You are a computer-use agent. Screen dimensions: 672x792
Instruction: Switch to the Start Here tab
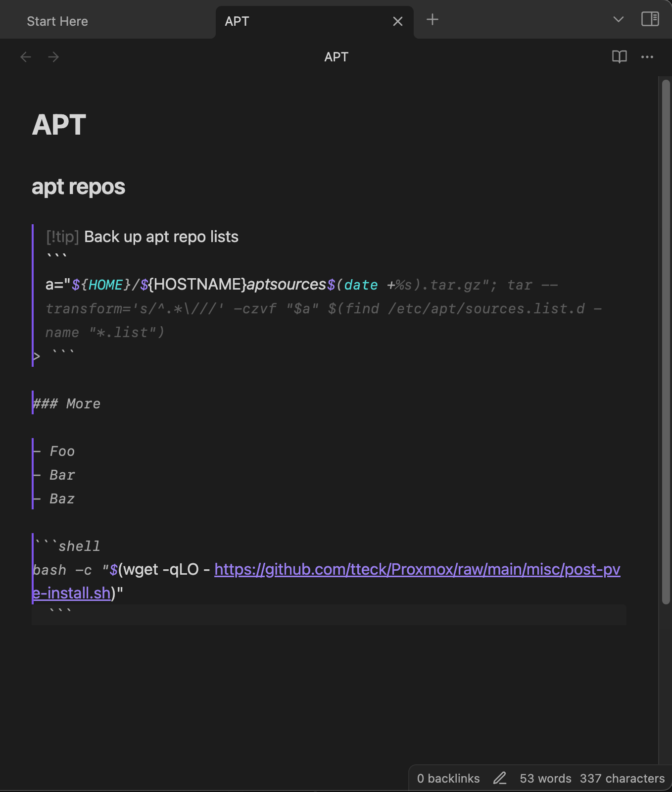click(x=57, y=21)
